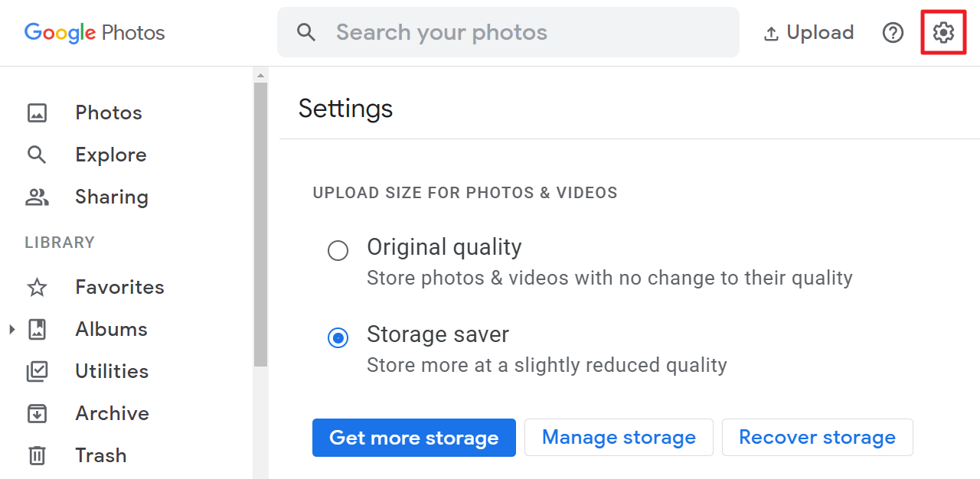Open the Help question-mark icon
The height and width of the screenshot is (479, 980).
893,32
